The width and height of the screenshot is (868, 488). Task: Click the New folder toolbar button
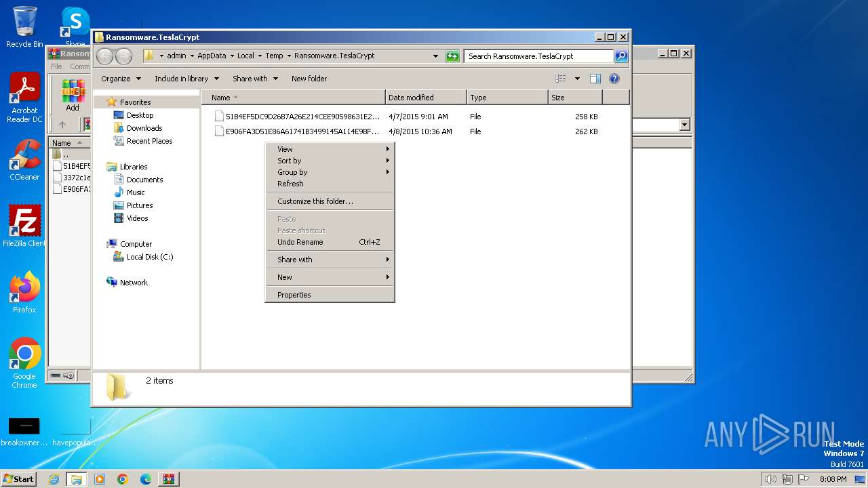(309, 79)
